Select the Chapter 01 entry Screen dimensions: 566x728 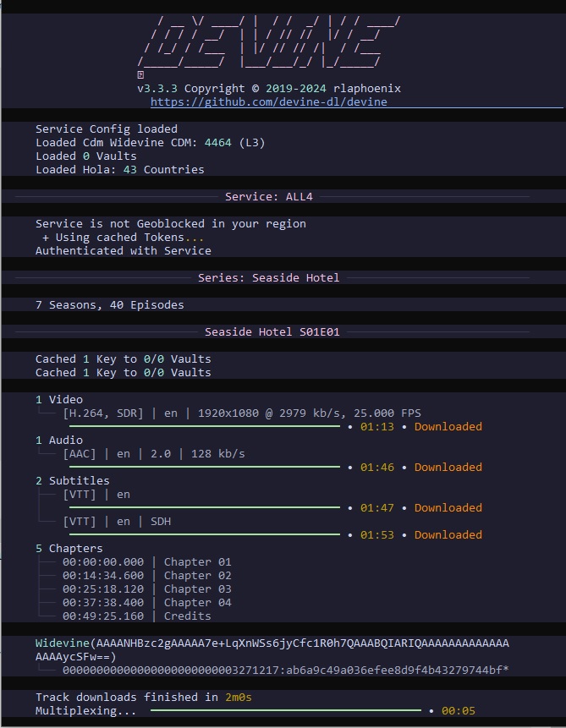(x=146, y=562)
